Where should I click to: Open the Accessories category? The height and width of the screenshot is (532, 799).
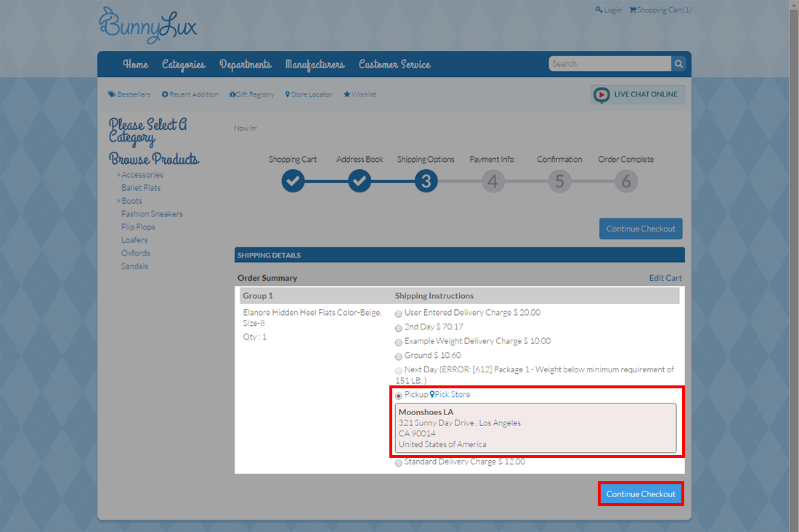[142, 175]
